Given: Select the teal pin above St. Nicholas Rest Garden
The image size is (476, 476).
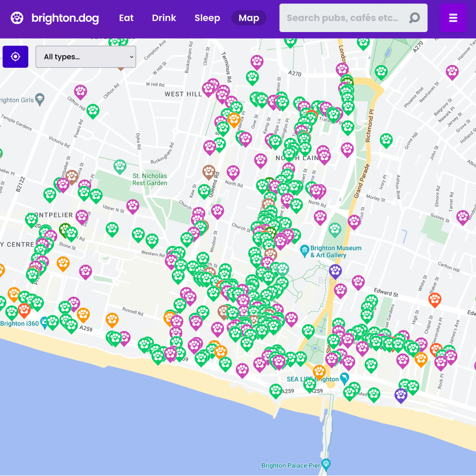Looking at the screenshot, I should (120, 167).
